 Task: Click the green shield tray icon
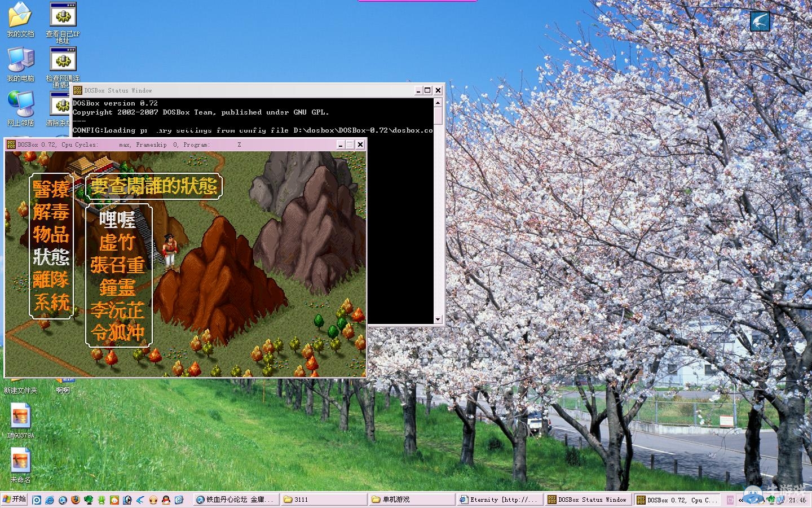click(x=771, y=500)
